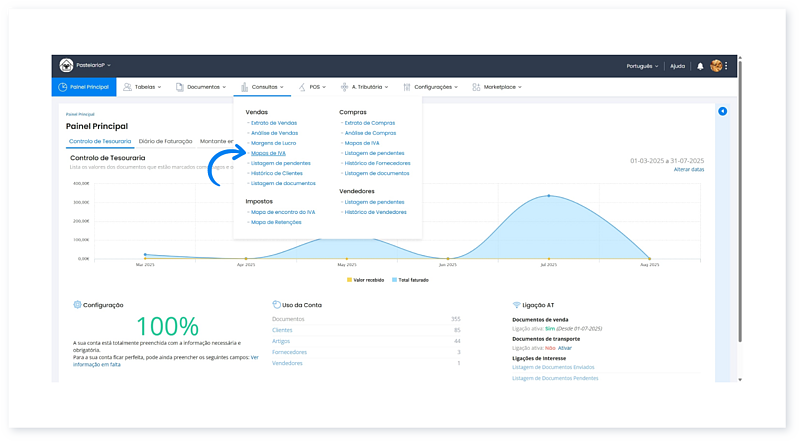
Task: Toggle Valor recebido legend series
Action: (365, 280)
